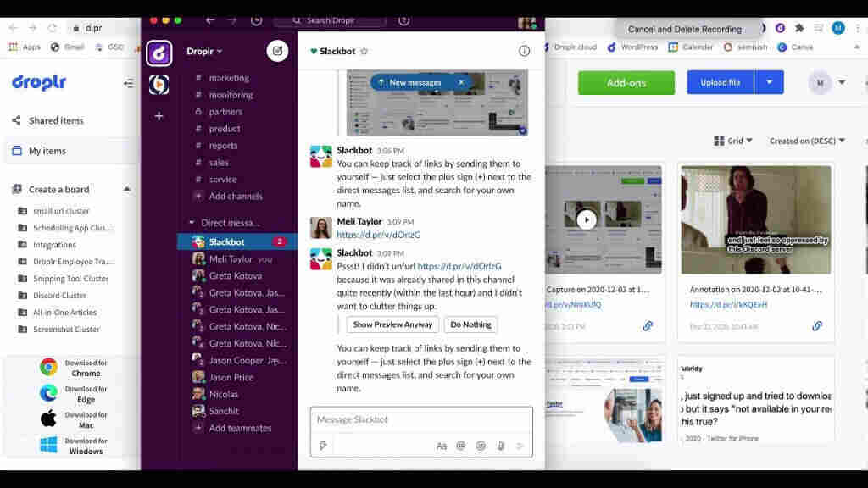The width and height of the screenshot is (868, 488).
Task: Open Upload file dropdown arrow
Action: tap(769, 82)
